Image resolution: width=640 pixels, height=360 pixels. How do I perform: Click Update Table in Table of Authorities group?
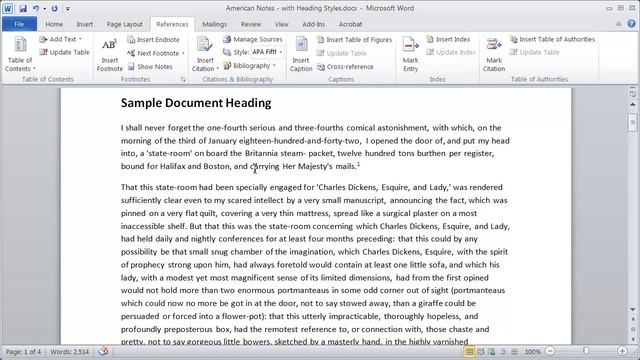pyautogui.click(x=535, y=52)
